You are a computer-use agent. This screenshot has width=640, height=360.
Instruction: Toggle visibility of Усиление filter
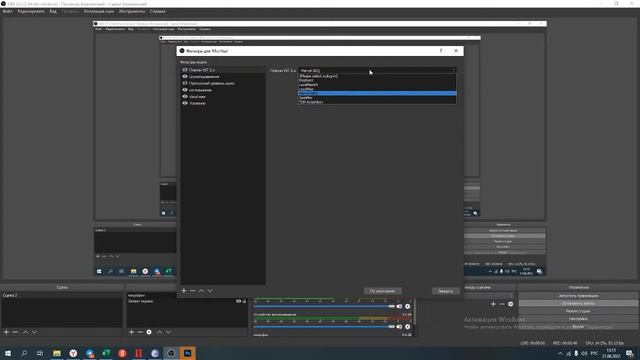pos(185,103)
